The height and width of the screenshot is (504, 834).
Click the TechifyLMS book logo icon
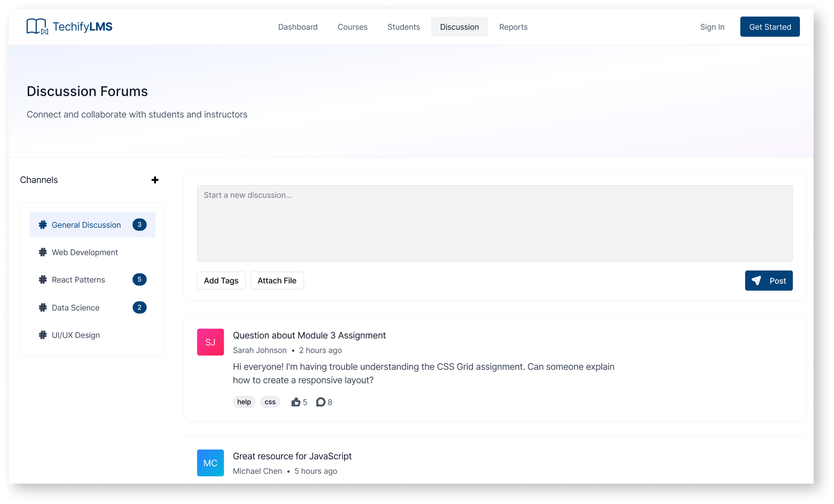pyautogui.click(x=37, y=27)
